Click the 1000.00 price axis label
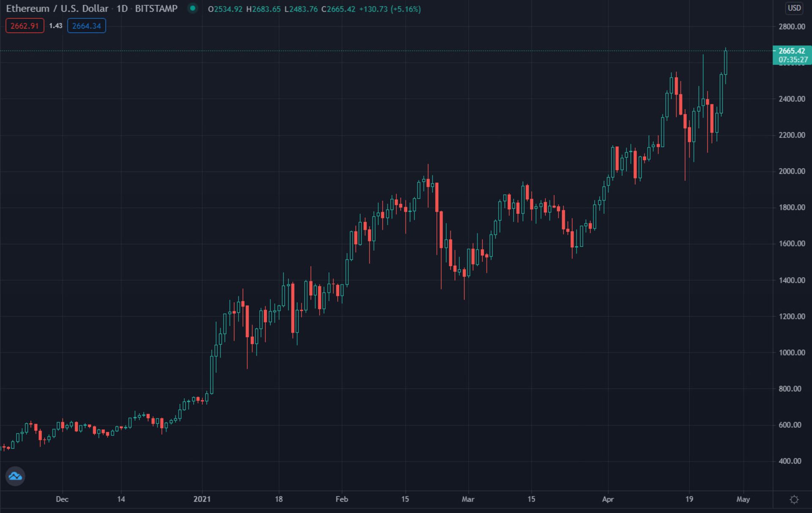The width and height of the screenshot is (812, 513). click(792, 352)
